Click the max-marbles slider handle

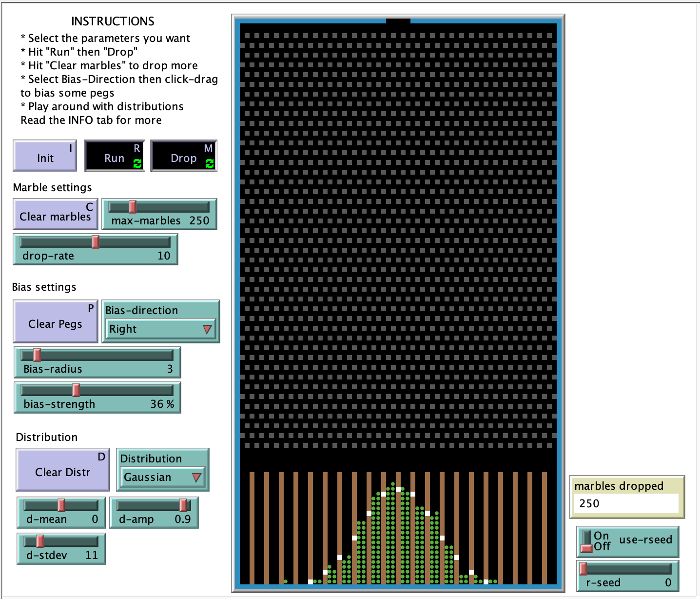(x=132, y=207)
